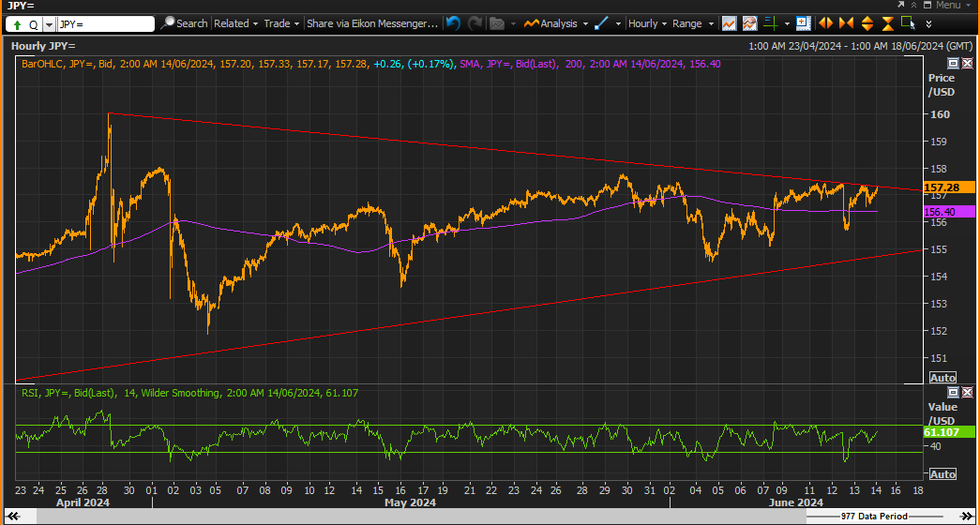Click the scroll-right double arrow button
The height and width of the screenshot is (525, 980).
[x=966, y=517]
